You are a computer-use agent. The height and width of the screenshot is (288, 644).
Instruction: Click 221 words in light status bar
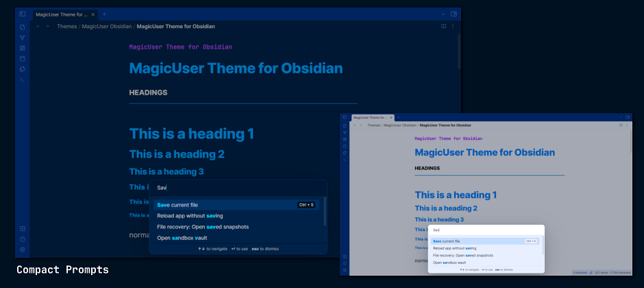(x=601, y=272)
